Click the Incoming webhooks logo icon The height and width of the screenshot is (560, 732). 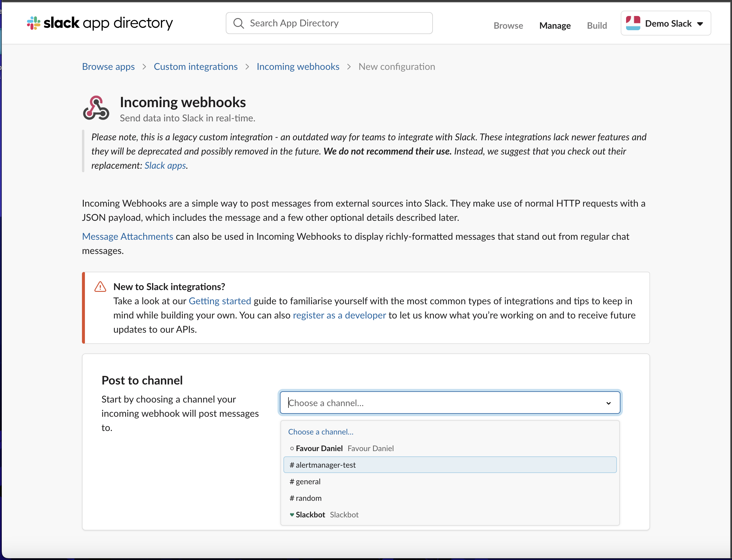(x=96, y=108)
